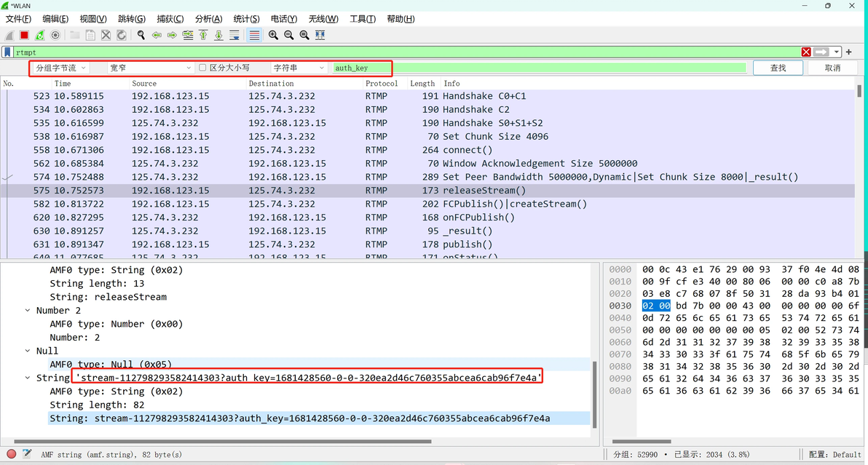
Task: Open the 编辑(E) menu
Action: pyautogui.click(x=55, y=19)
